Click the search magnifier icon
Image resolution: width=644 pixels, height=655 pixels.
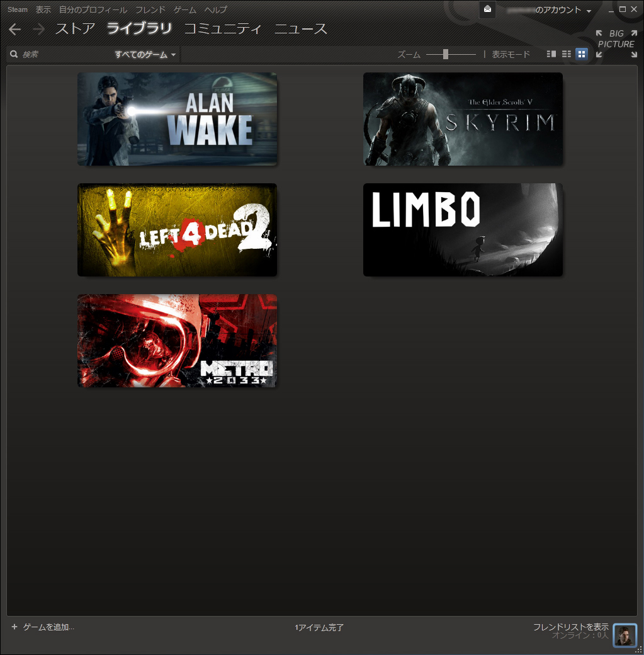14,54
